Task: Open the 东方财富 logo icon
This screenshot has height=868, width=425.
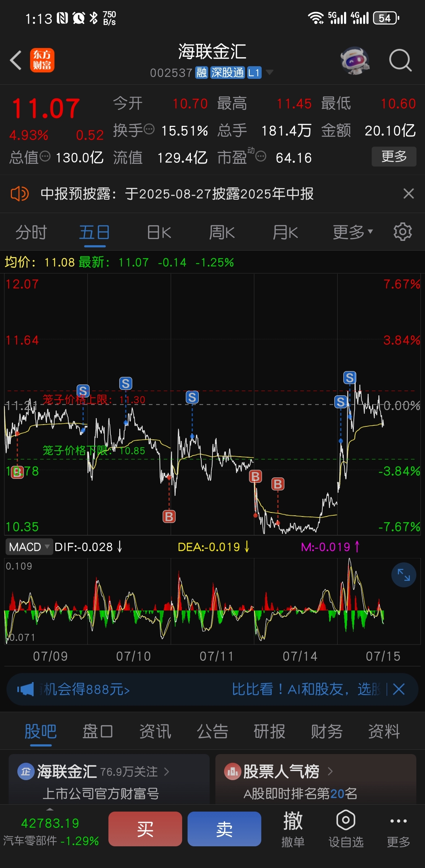Action: (x=42, y=60)
